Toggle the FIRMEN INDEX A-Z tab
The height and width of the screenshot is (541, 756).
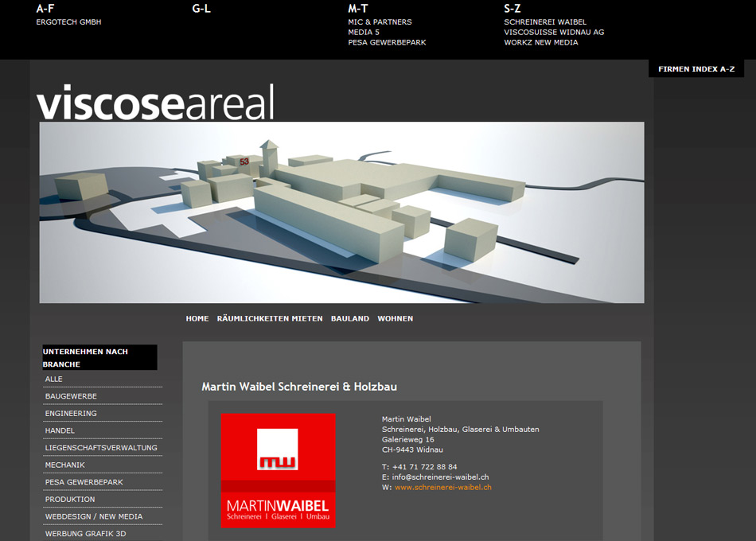[x=696, y=69]
